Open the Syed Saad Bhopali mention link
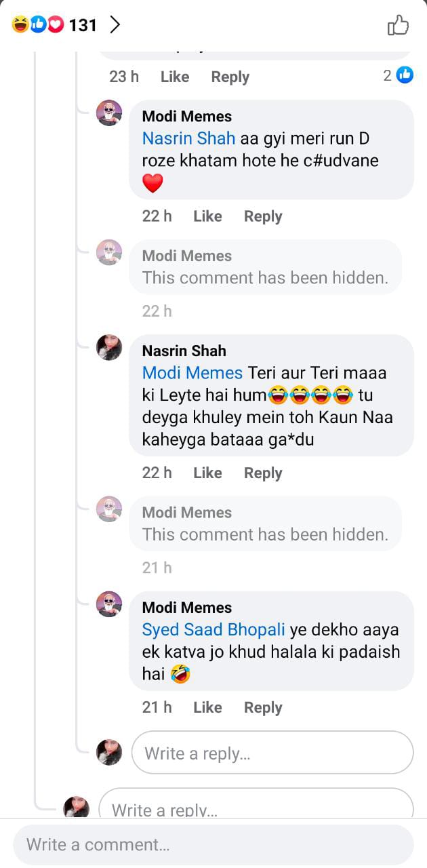Image resolution: width=427 pixels, height=868 pixels. pyautogui.click(x=213, y=630)
